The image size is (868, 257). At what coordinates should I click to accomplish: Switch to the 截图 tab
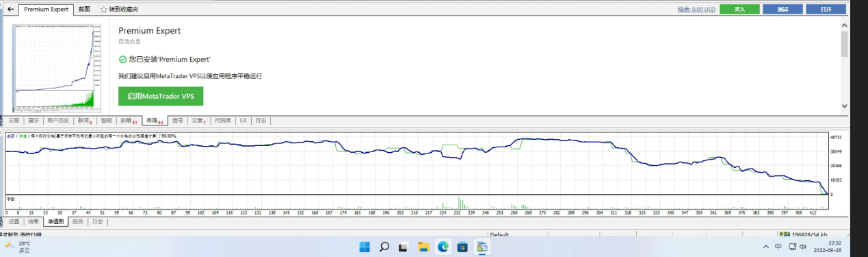coord(84,10)
